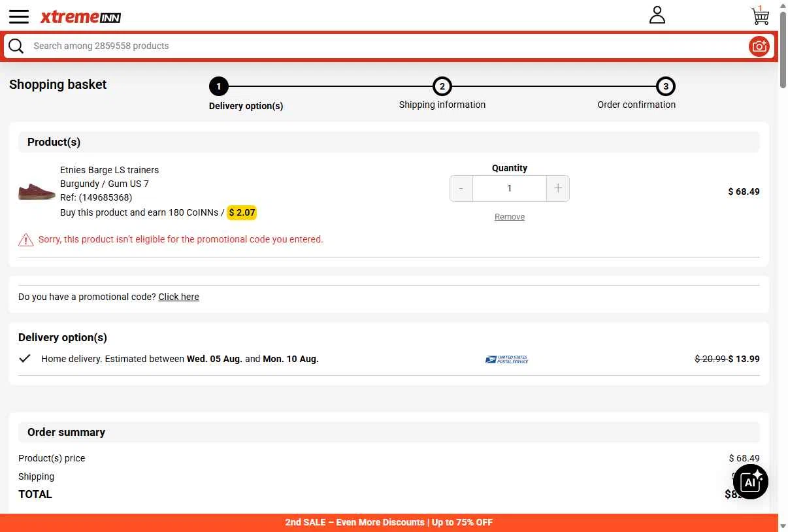Open the shopping cart icon

pos(760,15)
